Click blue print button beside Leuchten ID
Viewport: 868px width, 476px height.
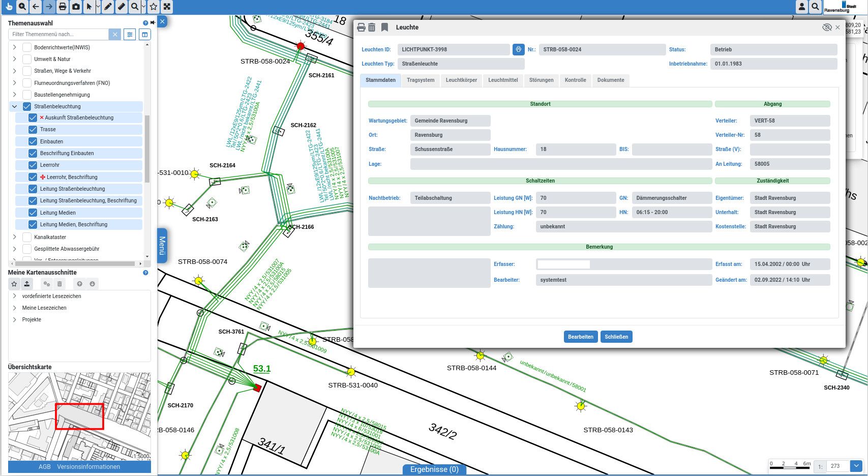[518, 49]
